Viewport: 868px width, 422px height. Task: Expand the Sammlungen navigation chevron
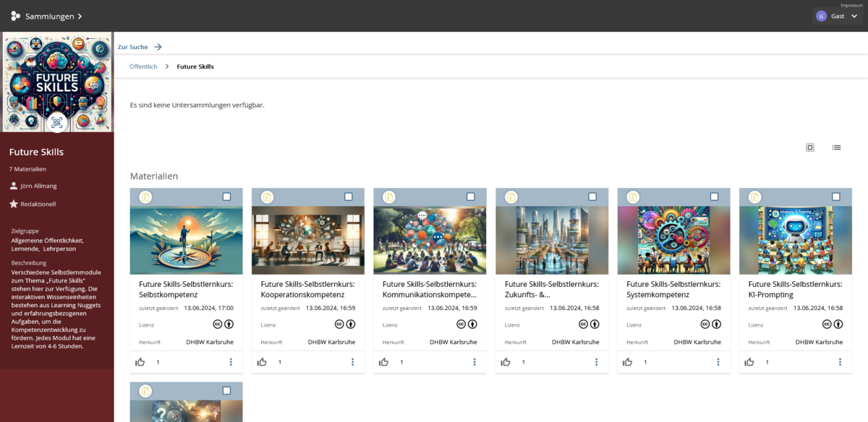coord(80,16)
